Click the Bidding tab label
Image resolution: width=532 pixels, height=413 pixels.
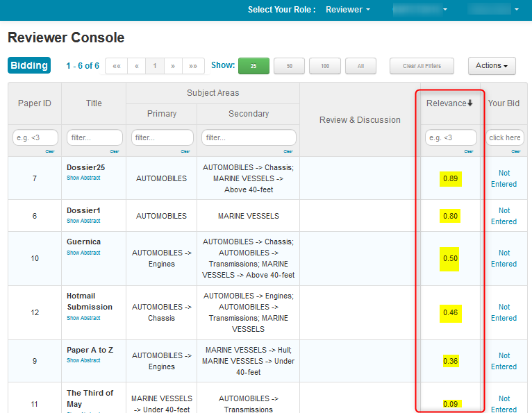coord(29,65)
